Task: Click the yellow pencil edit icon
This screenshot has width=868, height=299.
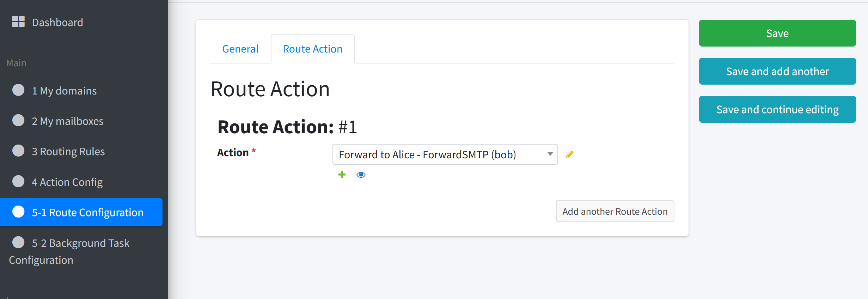Action: [x=569, y=154]
